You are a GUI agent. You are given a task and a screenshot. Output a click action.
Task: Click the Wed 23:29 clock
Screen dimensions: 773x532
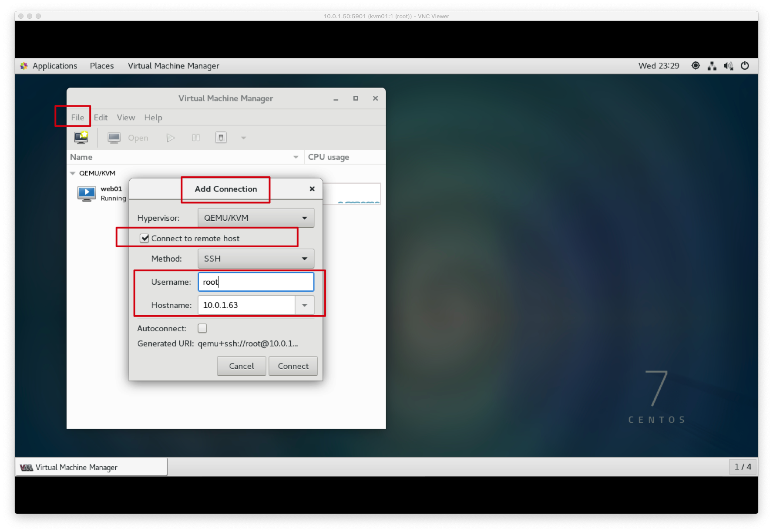659,66
